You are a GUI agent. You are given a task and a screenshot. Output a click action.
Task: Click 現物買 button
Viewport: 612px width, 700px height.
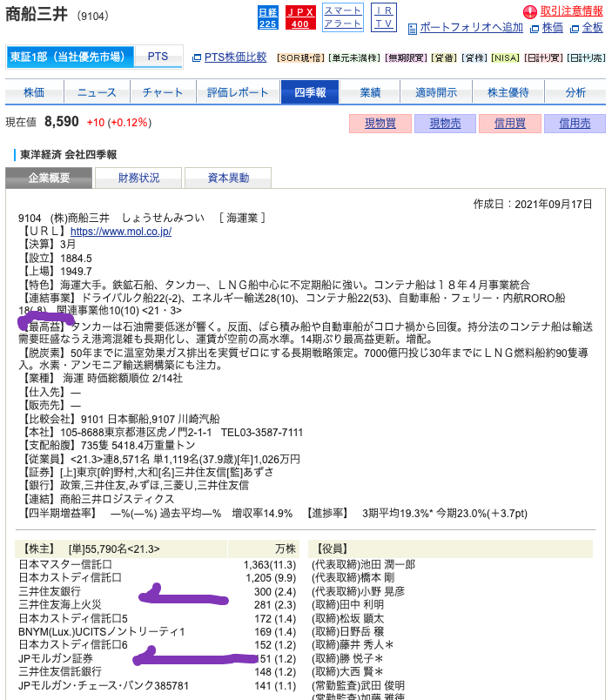(380, 124)
